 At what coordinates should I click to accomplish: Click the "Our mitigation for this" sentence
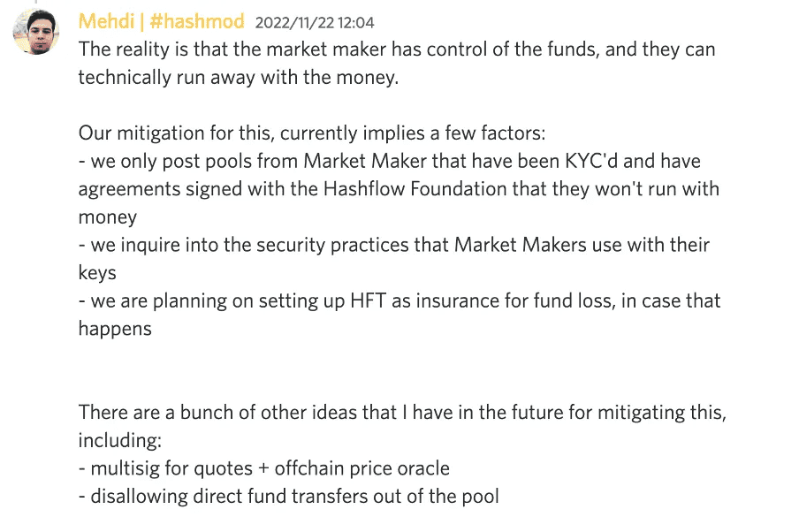tap(312, 133)
